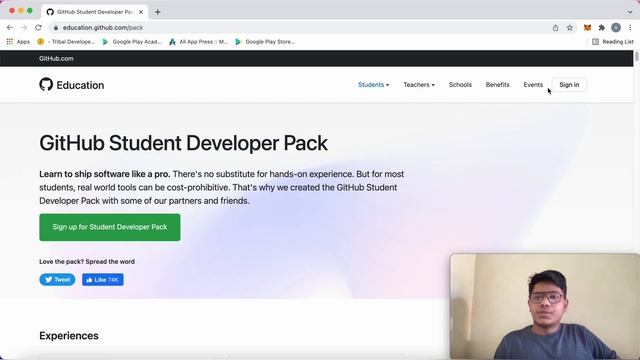Click the Facebook Like 74K button
640x360 pixels.
103,280
